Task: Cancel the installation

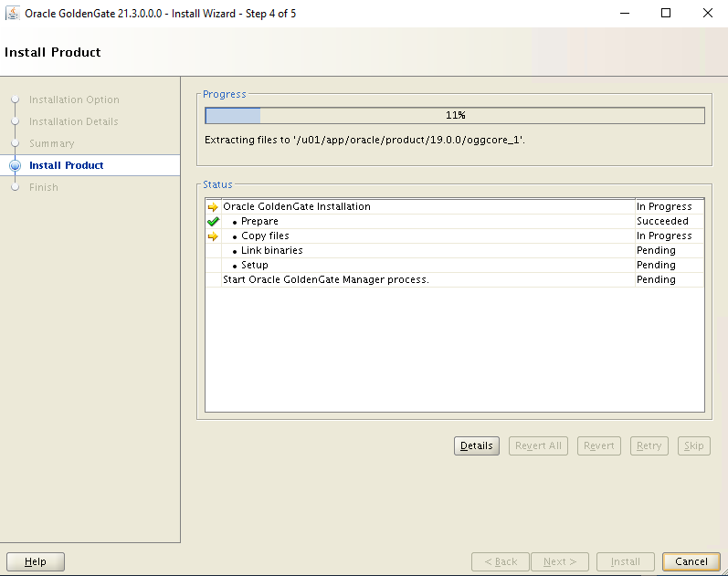Action: tap(691, 561)
